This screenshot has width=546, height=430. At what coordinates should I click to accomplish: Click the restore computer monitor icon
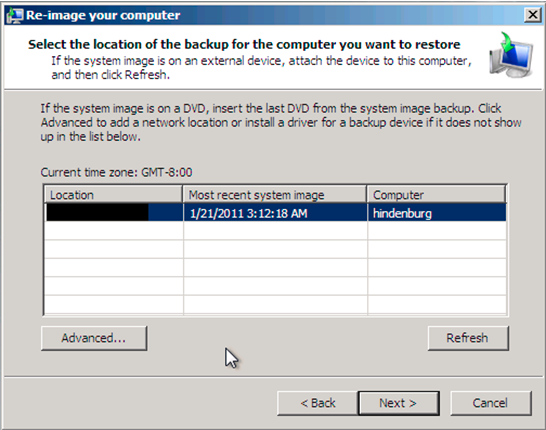coord(510,55)
